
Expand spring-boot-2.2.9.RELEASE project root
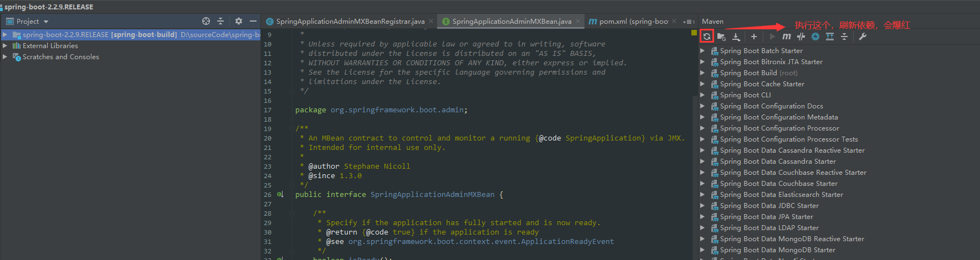(x=5, y=35)
